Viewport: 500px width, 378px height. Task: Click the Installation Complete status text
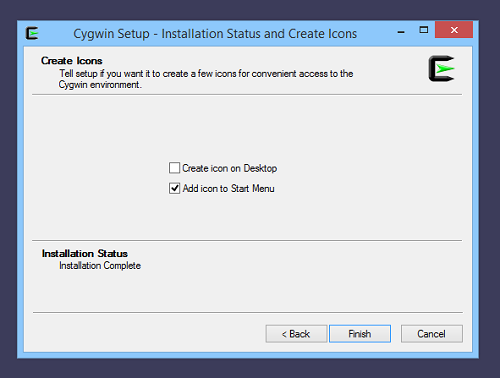tap(100, 266)
